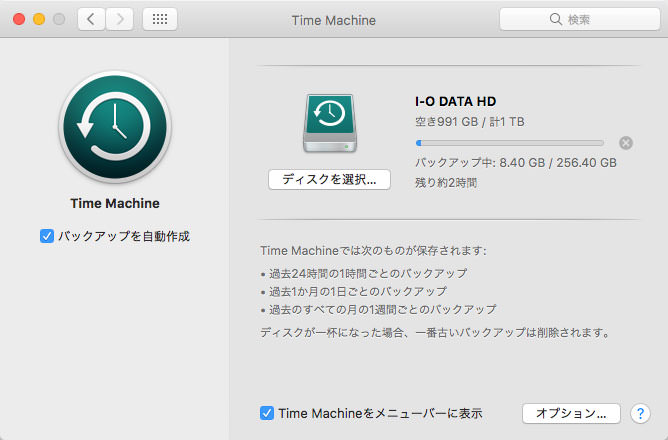This screenshot has width=668, height=440.
Task: Click the gray zoom window button
Action: coord(60,19)
